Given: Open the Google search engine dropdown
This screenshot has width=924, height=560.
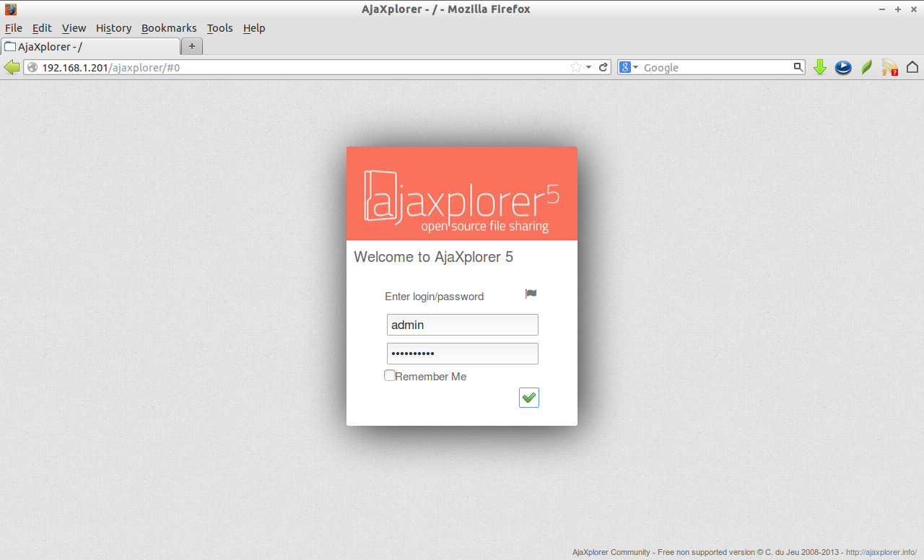Looking at the screenshot, I should (x=629, y=67).
